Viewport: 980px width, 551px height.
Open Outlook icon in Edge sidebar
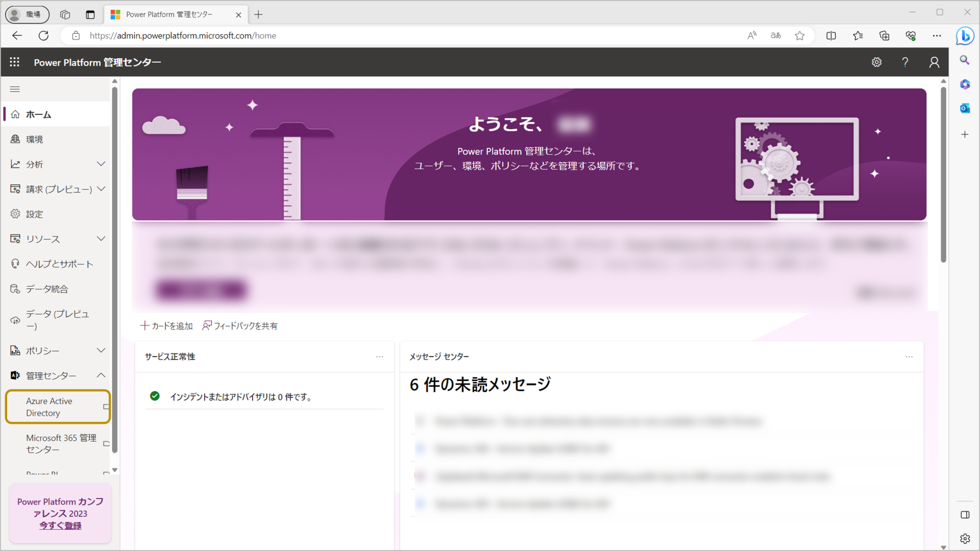965,108
